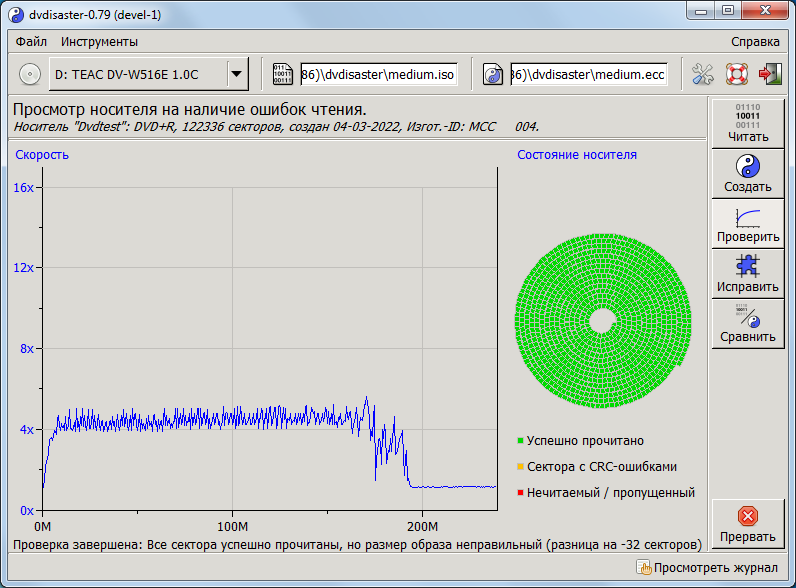Expand the drive selection dropdown arrow
The image size is (796, 588).
coord(237,74)
